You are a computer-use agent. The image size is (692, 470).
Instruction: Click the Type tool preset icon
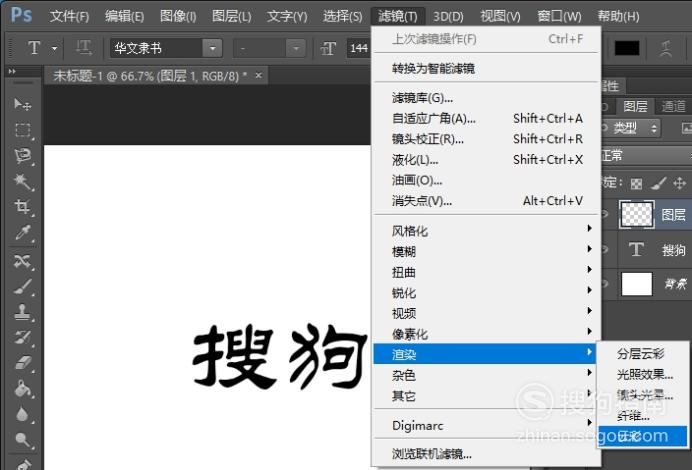34,48
